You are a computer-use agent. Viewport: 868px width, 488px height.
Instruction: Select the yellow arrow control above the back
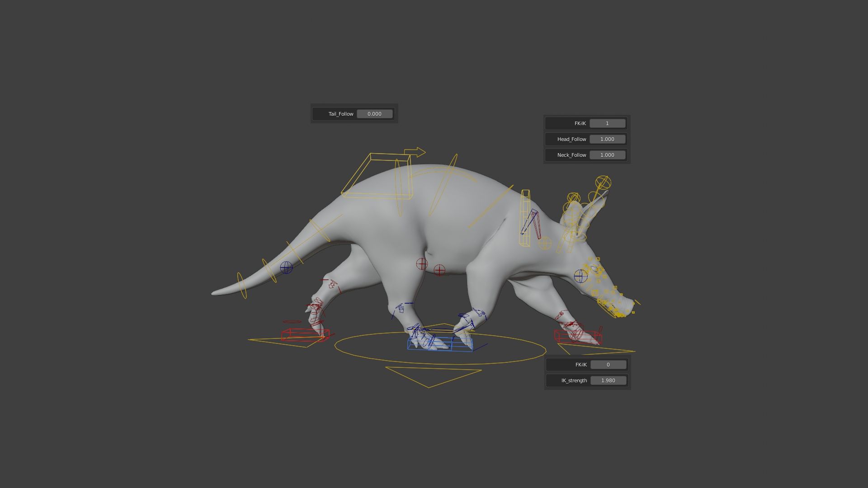(416, 152)
